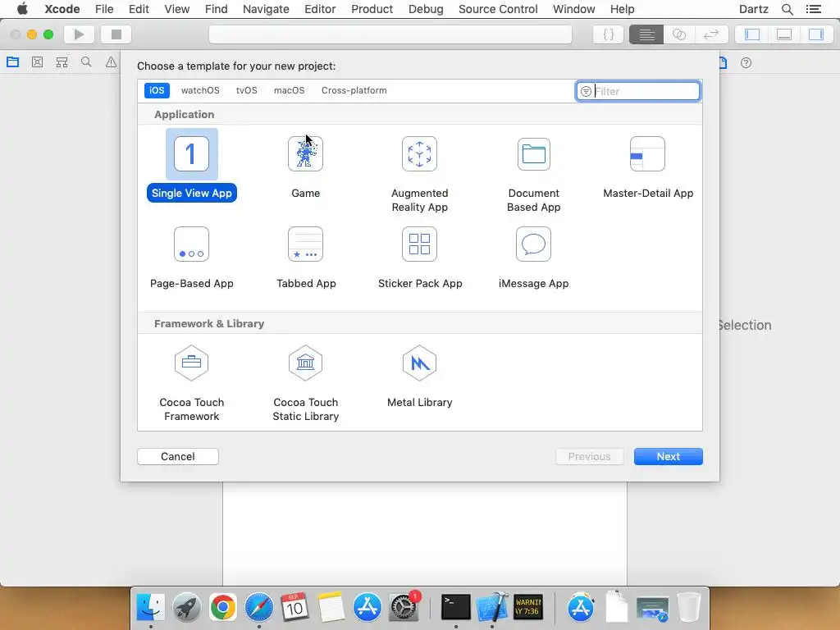Open Finder from the Dock
Screen dimensions: 840x630
151,607
